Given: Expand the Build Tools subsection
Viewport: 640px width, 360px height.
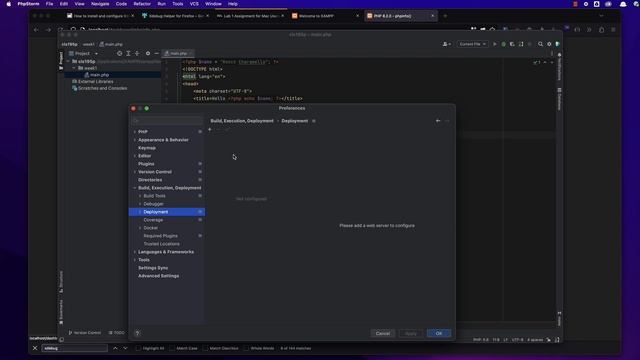Looking at the screenshot, I should point(140,196).
